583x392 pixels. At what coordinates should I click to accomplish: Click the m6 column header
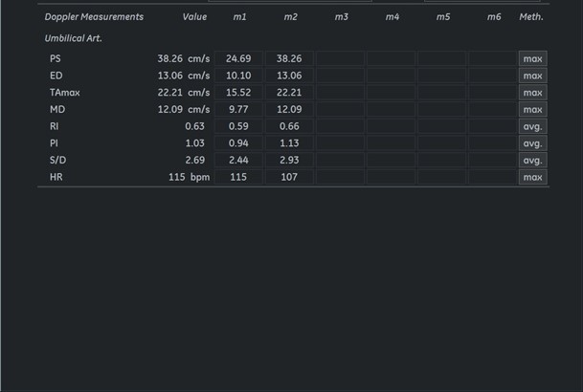click(494, 16)
